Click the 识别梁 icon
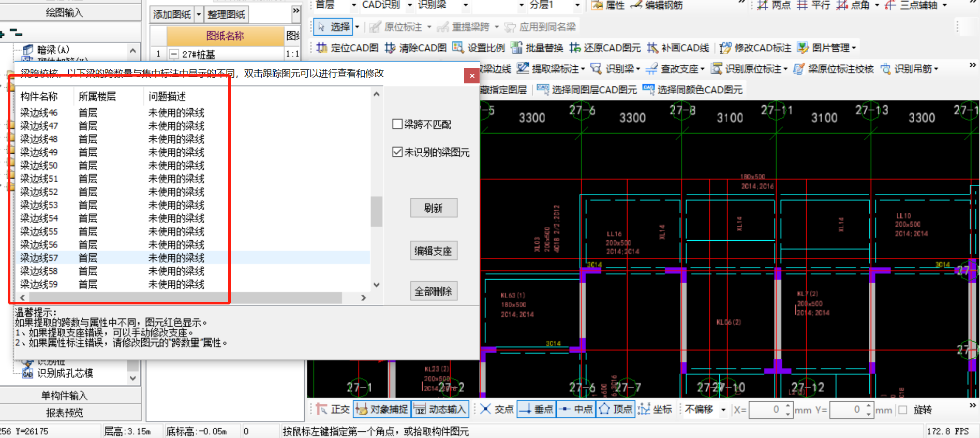The image size is (980, 438). click(596, 68)
